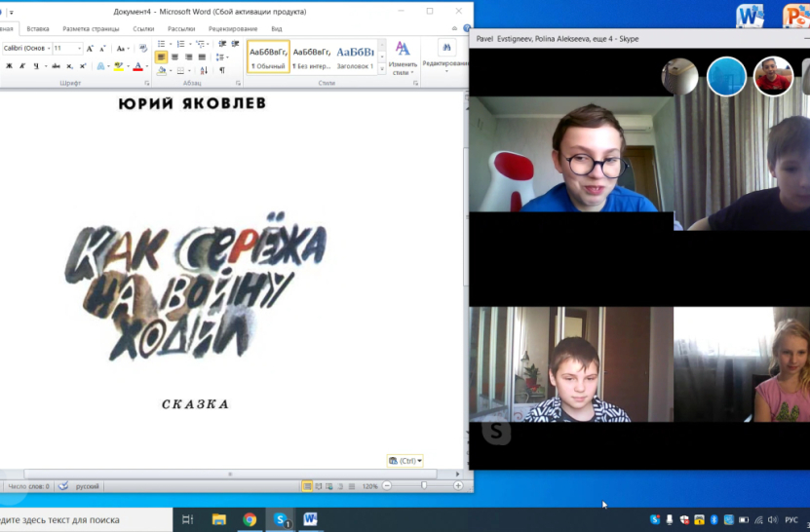
Task: Open Chrome from taskbar
Action: tap(250, 519)
